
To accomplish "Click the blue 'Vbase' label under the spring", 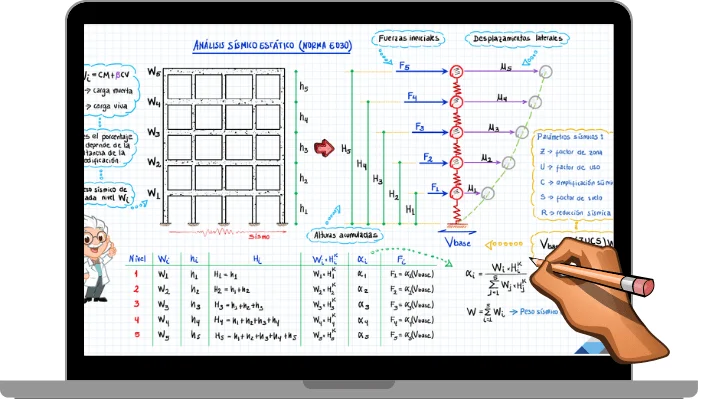I will 458,242.
